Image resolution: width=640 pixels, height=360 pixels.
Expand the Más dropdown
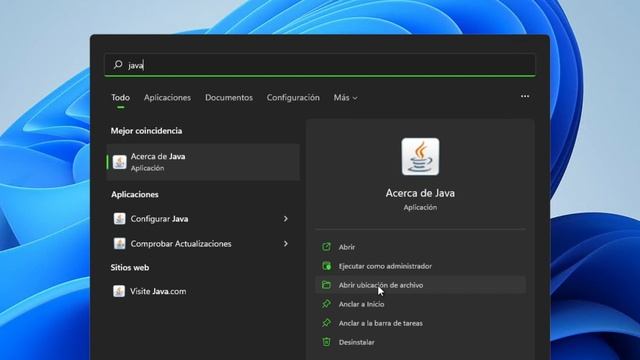pyautogui.click(x=345, y=98)
